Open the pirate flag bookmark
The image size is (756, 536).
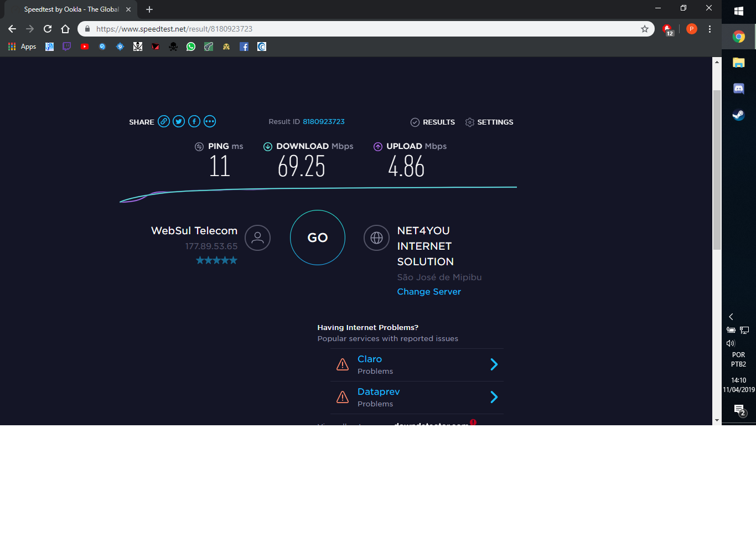(x=138, y=47)
